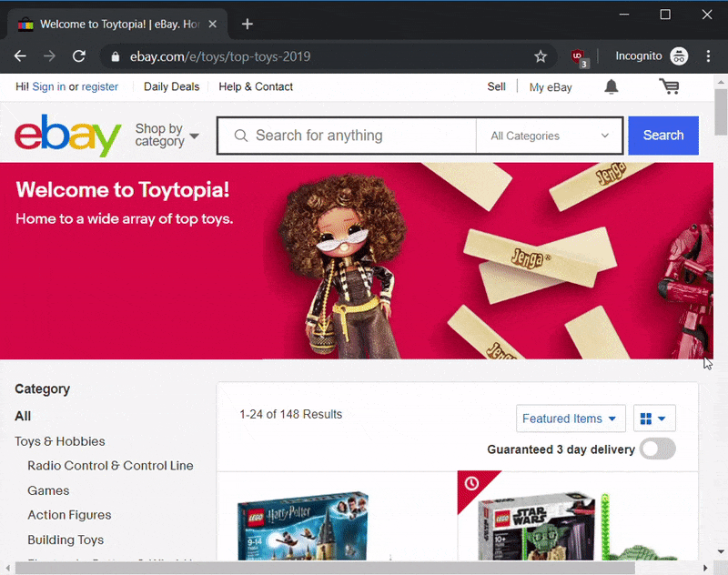Open the shopping cart icon
Image resolution: width=728 pixels, height=575 pixels.
tap(669, 86)
